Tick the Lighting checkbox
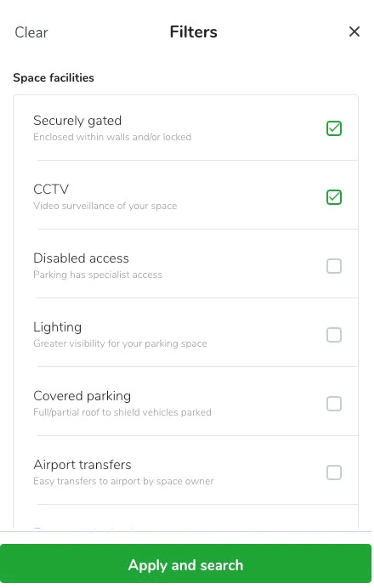The height and width of the screenshot is (588, 374). click(x=334, y=335)
